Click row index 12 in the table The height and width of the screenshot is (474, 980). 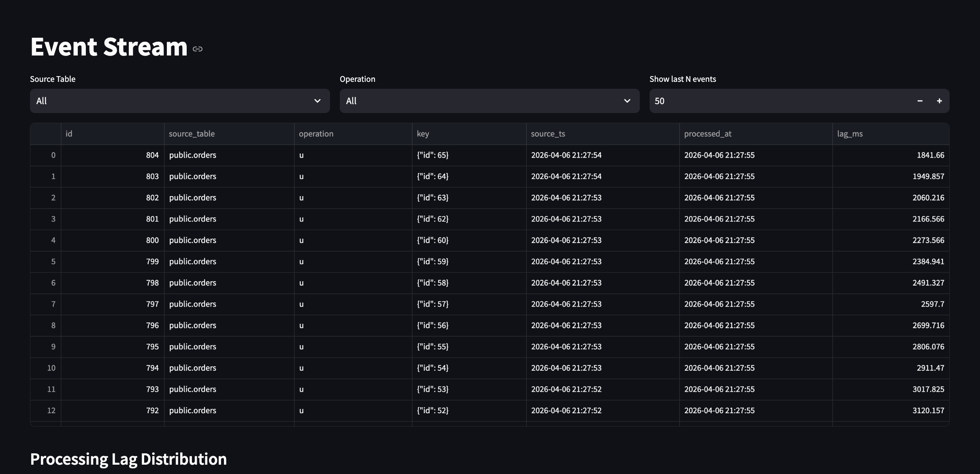(x=46, y=410)
